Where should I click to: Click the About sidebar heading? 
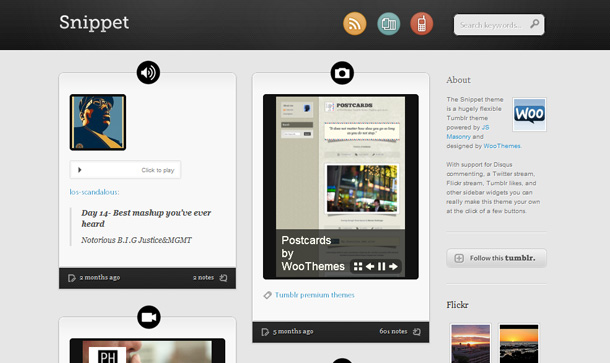(x=458, y=80)
